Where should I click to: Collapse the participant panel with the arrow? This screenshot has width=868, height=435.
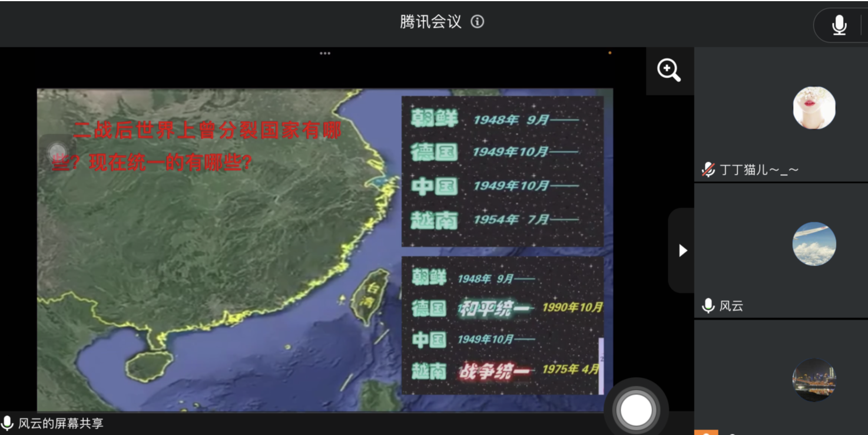pos(683,251)
